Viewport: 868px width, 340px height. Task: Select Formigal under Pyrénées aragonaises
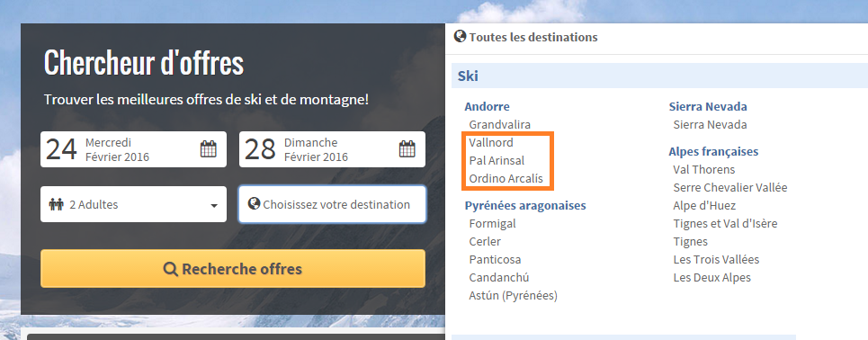[x=493, y=223]
